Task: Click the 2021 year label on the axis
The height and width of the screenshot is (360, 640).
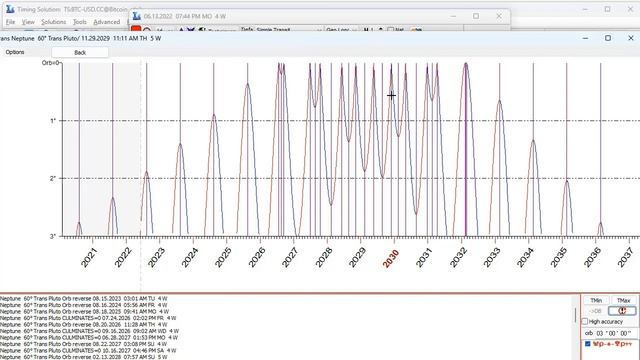Action: (x=89, y=258)
